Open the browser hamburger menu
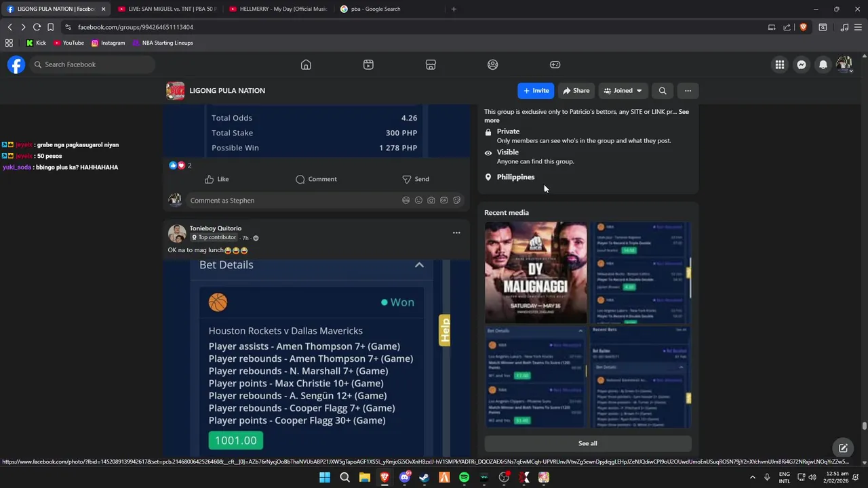Image resolution: width=868 pixels, height=488 pixels. click(859, 27)
